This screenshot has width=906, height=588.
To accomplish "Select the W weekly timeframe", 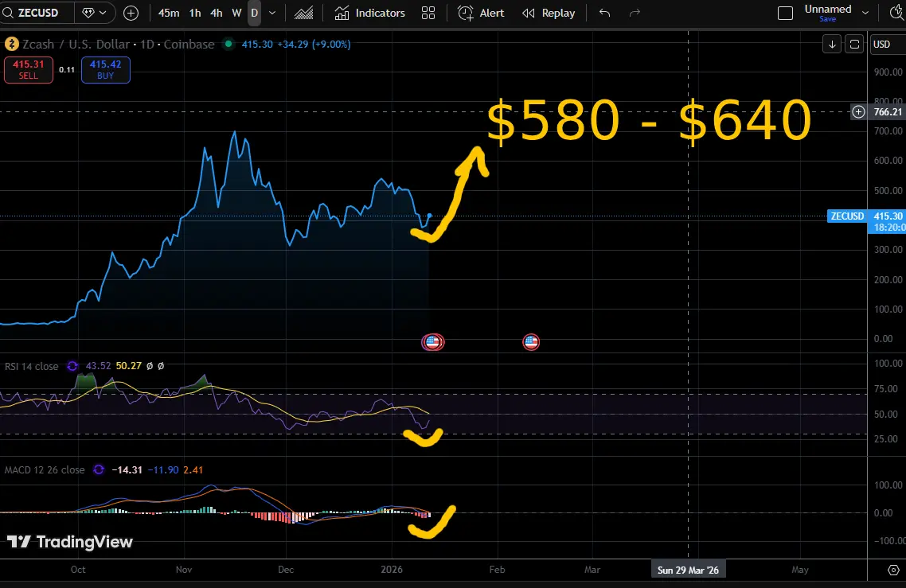I will click(236, 13).
